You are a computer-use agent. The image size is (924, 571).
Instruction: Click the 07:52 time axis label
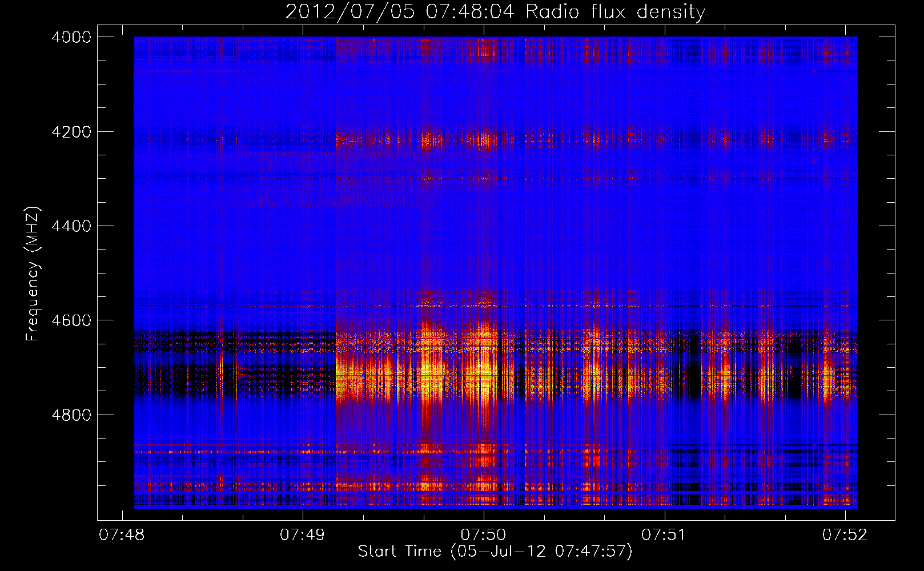[x=845, y=534]
